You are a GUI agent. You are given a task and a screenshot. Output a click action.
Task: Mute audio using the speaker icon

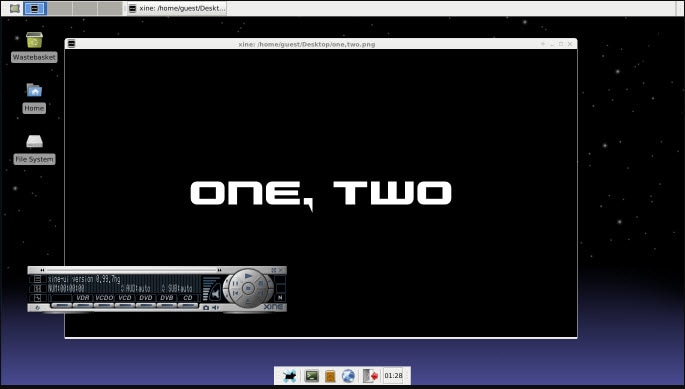click(215, 293)
